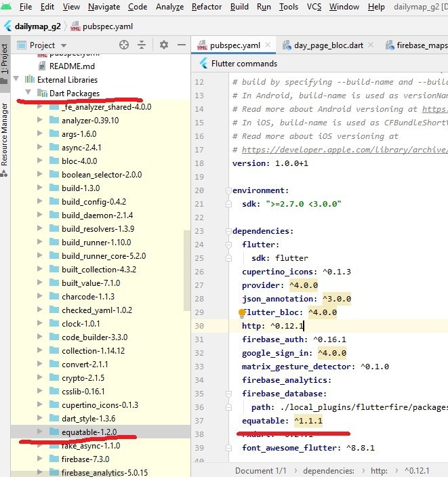This screenshot has width=448, height=477.
Task: Select firebase-7.3.0 package
Action: coord(85,459)
